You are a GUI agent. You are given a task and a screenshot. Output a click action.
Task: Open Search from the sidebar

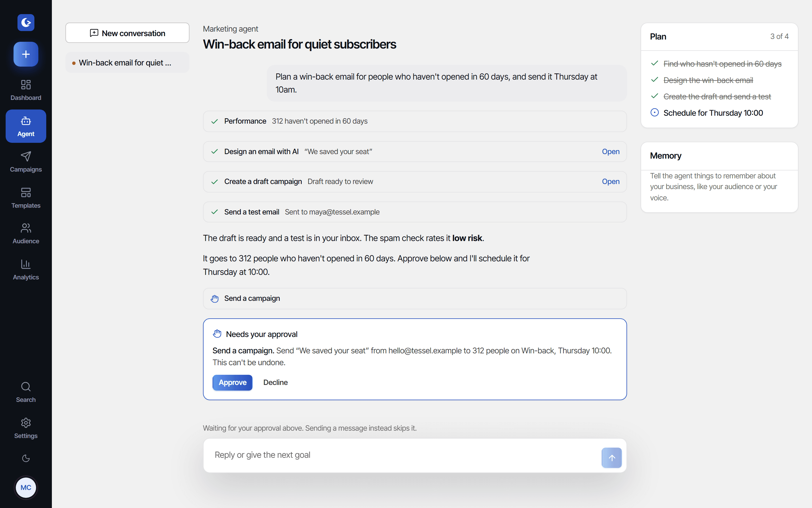[x=26, y=392]
